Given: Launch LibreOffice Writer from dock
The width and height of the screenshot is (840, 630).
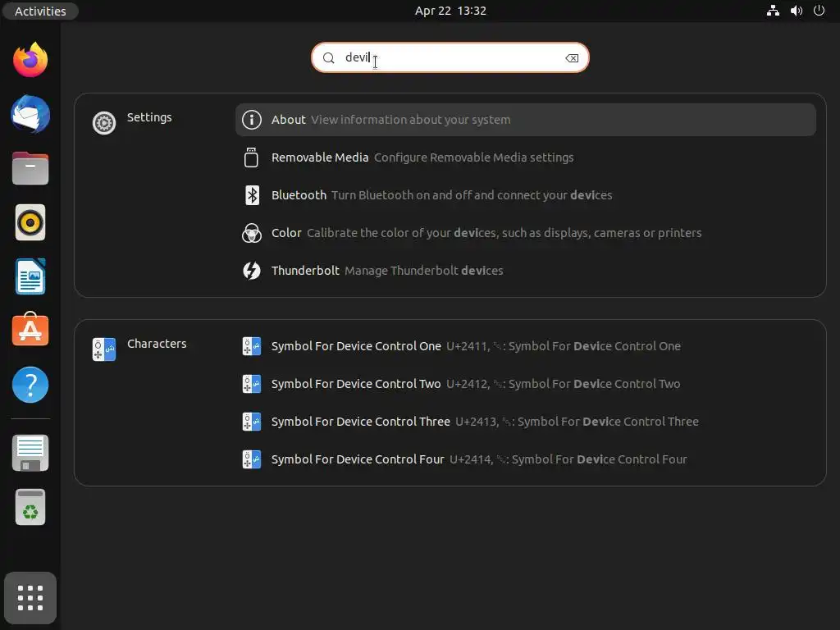Looking at the screenshot, I should (x=30, y=276).
